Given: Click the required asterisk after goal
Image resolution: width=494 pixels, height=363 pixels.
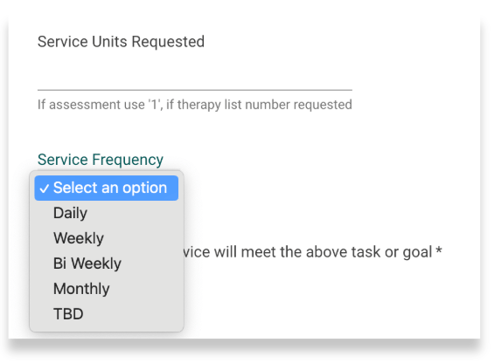Looking at the screenshot, I should [x=439, y=250].
